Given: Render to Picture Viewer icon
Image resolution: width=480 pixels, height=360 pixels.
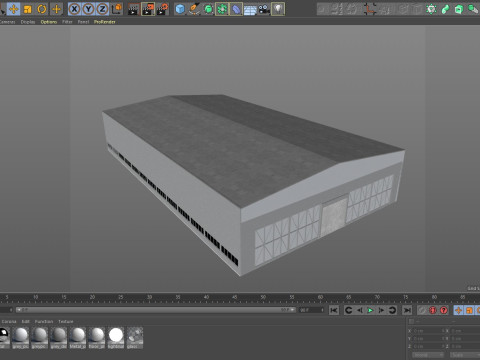Looking at the screenshot, I should click(x=148, y=9).
